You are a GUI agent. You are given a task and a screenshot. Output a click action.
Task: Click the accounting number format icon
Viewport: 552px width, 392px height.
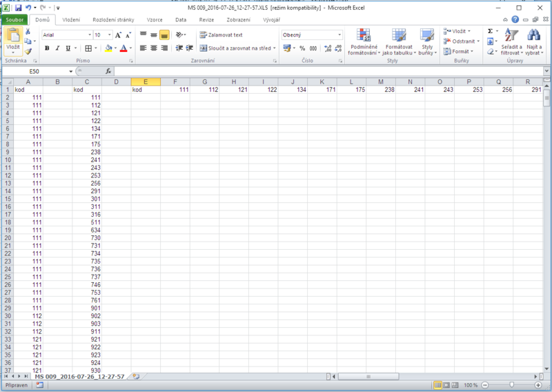pos(287,48)
